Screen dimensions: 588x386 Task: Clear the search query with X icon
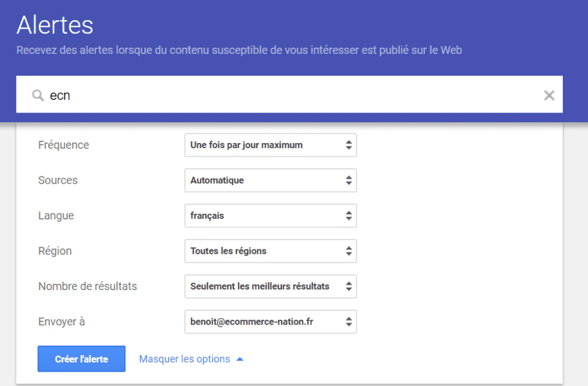click(549, 95)
